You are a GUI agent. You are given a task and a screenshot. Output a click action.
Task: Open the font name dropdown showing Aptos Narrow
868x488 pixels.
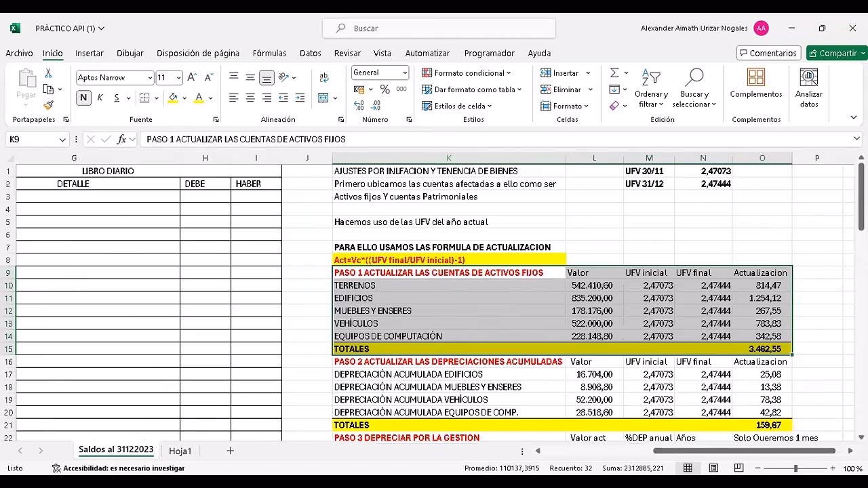(x=149, y=77)
